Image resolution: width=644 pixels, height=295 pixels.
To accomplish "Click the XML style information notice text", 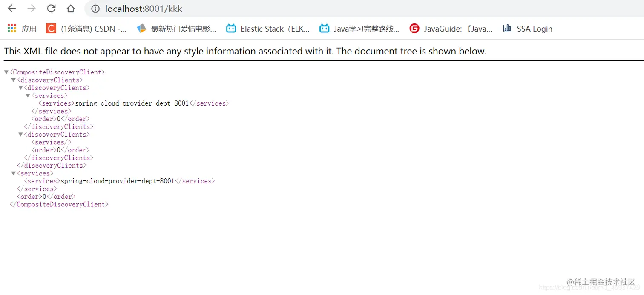I will point(245,52).
